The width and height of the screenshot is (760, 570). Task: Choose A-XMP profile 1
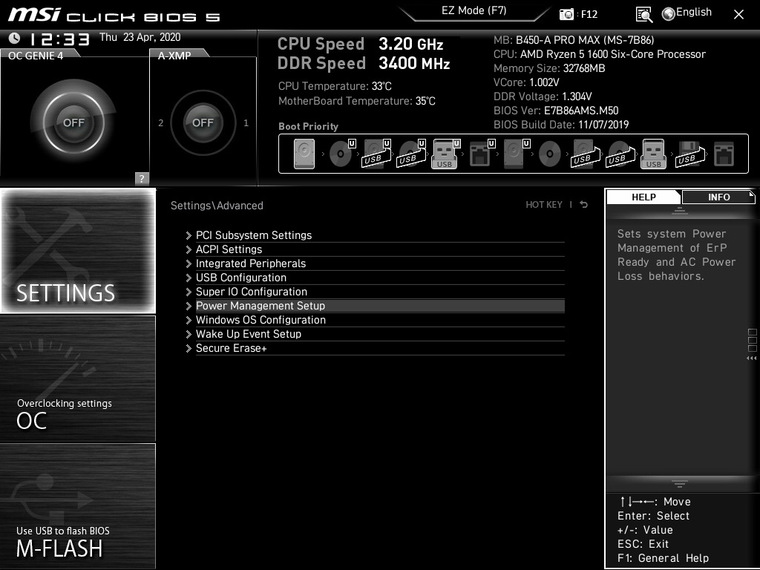(246, 123)
